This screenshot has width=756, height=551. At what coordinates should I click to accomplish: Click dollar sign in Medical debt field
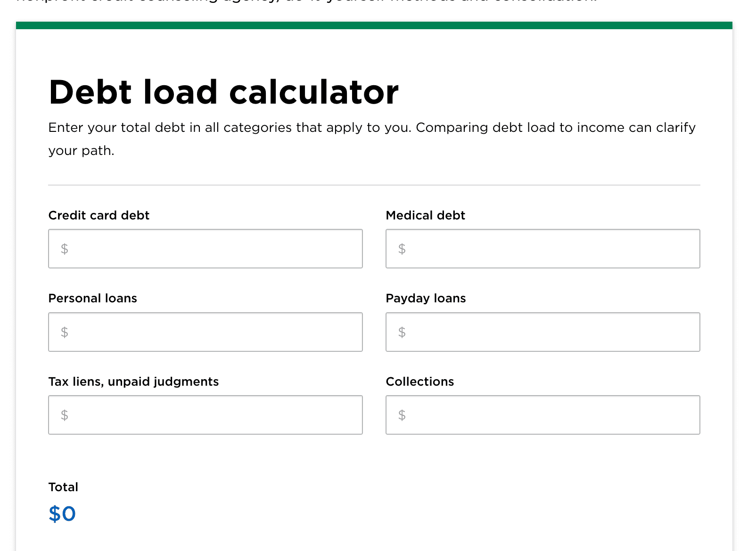(x=402, y=249)
